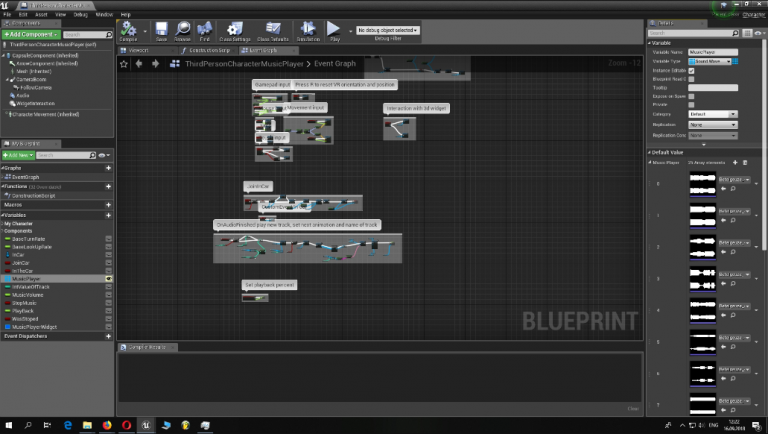Select the EventGraph graph entry
Screen dimensions: 768x434
click(x=25, y=177)
